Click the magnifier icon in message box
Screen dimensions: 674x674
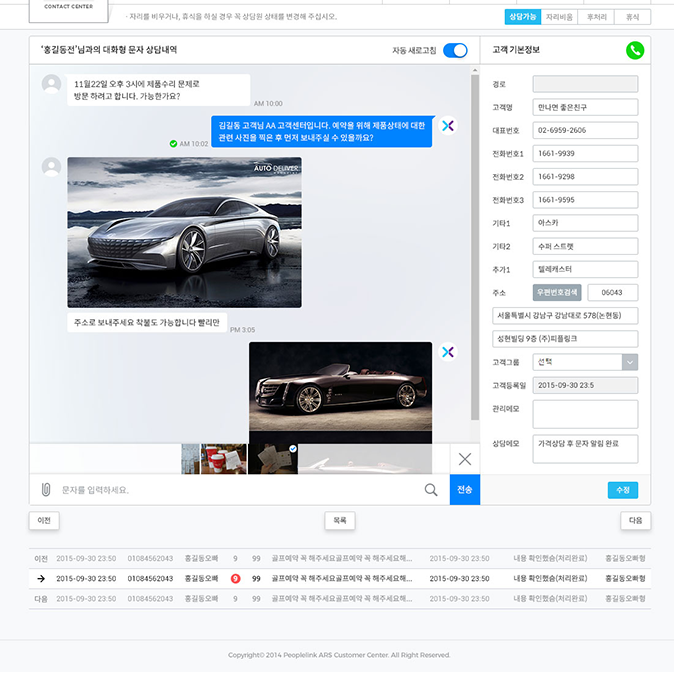(431, 490)
